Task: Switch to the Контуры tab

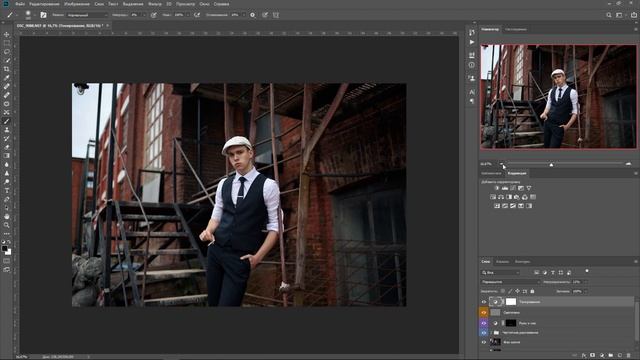Action: click(522, 262)
